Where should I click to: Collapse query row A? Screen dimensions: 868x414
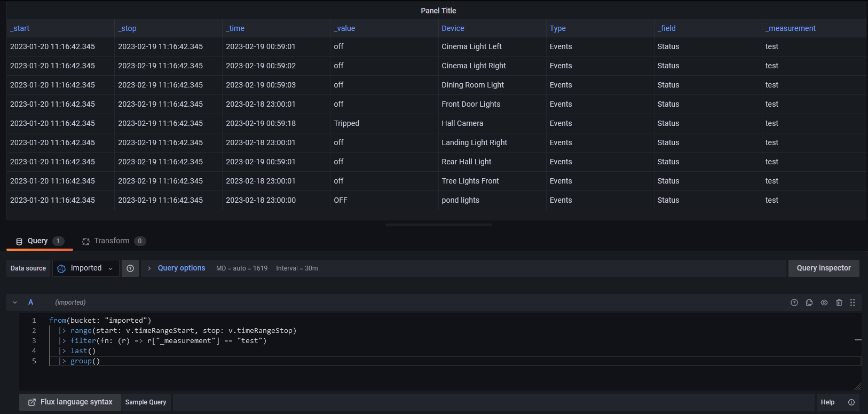pyautogui.click(x=15, y=302)
